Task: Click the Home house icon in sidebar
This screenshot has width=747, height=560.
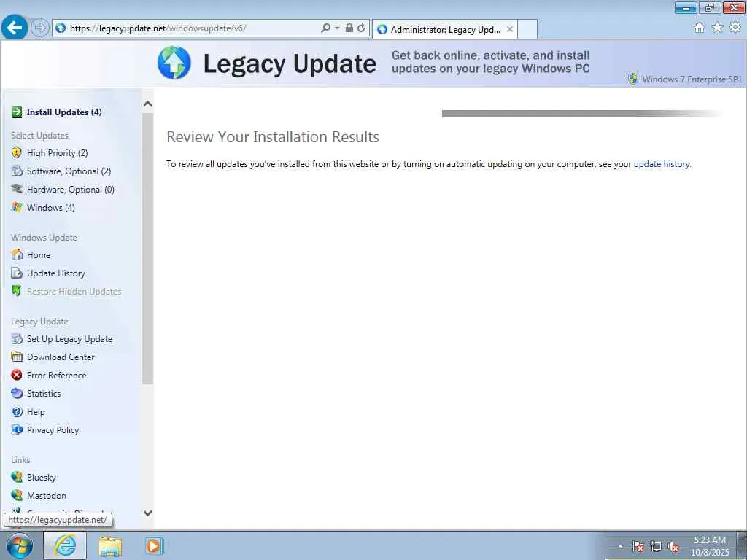Action: tap(17, 254)
